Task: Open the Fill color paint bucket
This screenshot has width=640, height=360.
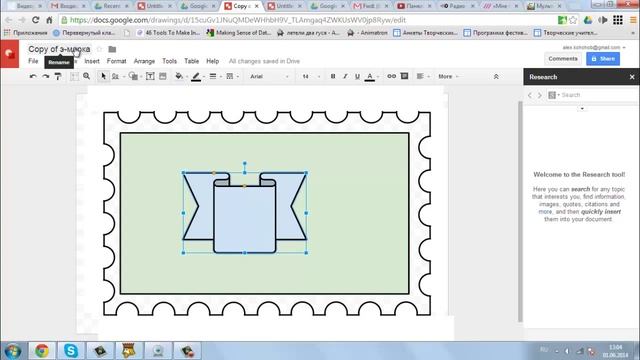Action: (179, 76)
